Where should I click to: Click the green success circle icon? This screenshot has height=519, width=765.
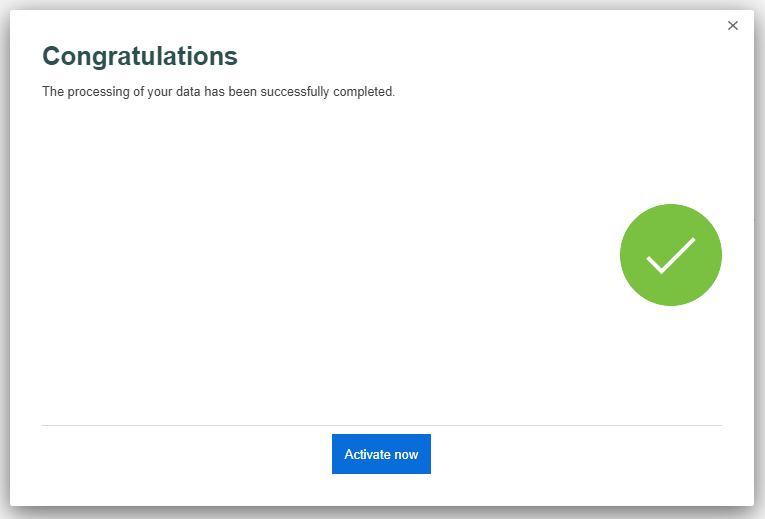coord(670,255)
